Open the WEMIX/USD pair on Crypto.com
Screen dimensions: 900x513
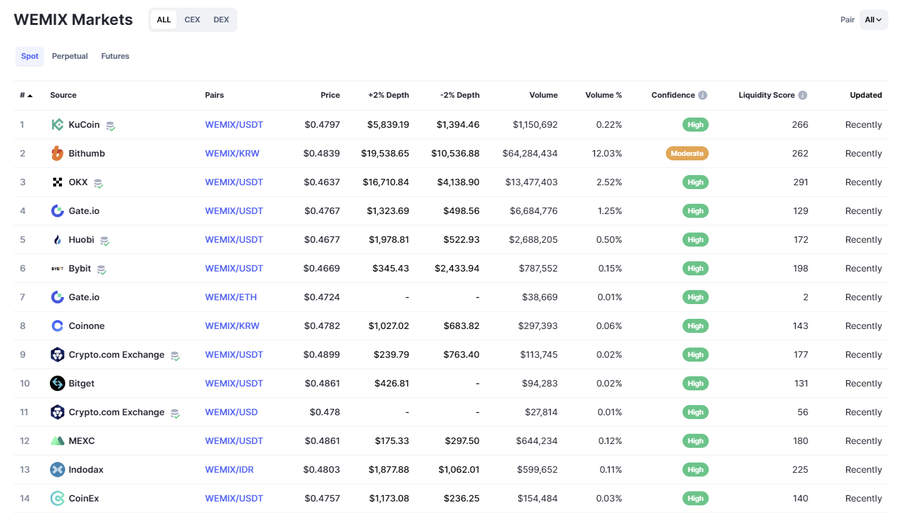click(231, 412)
